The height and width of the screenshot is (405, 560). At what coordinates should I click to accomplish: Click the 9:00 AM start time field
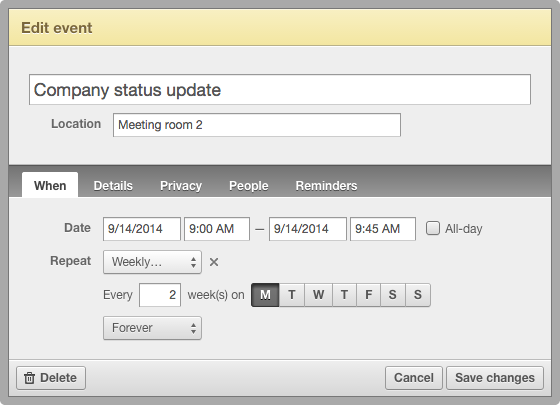(x=217, y=229)
